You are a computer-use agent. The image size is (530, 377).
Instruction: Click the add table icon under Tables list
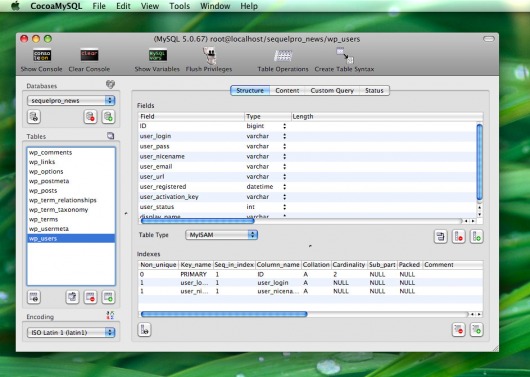click(x=108, y=297)
